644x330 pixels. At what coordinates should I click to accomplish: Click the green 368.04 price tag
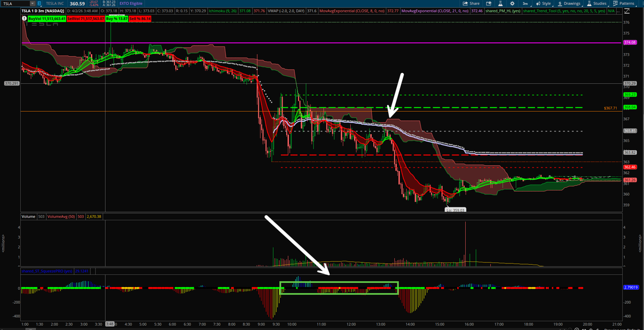pos(629,107)
